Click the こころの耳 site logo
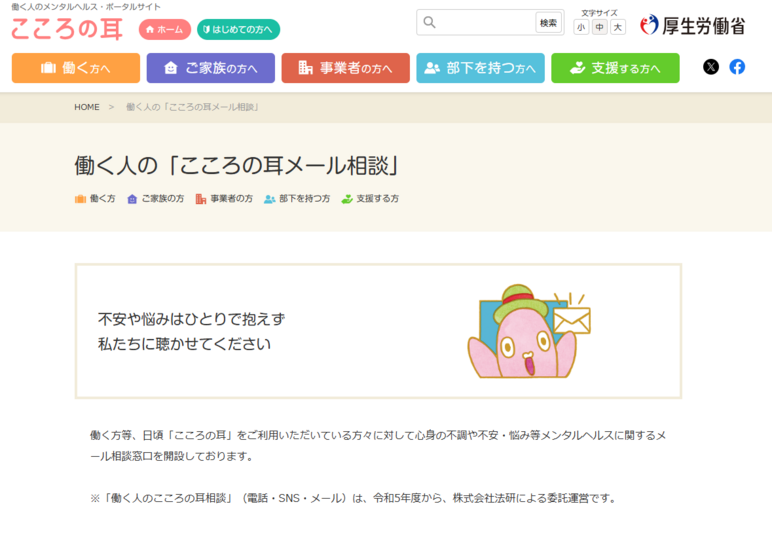Viewport: 772px width, 534px height. tap(66, 29)
